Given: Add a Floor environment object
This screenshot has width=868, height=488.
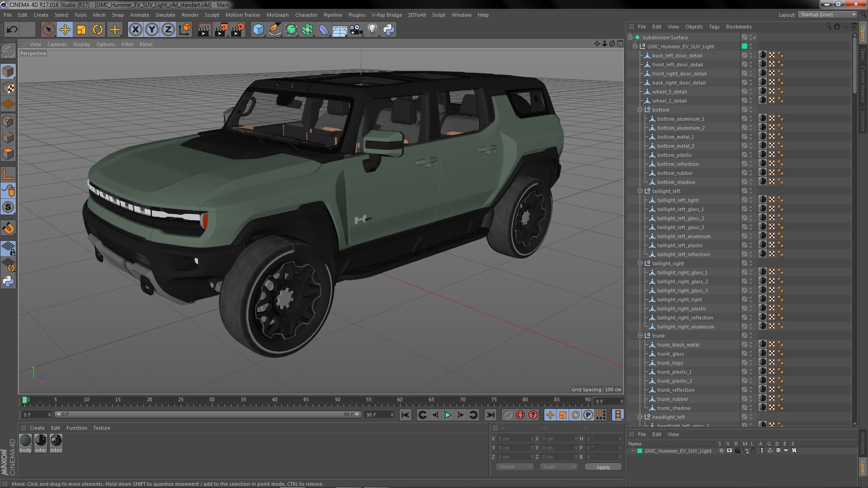Looking at the screenshot, I should [340, 30].
